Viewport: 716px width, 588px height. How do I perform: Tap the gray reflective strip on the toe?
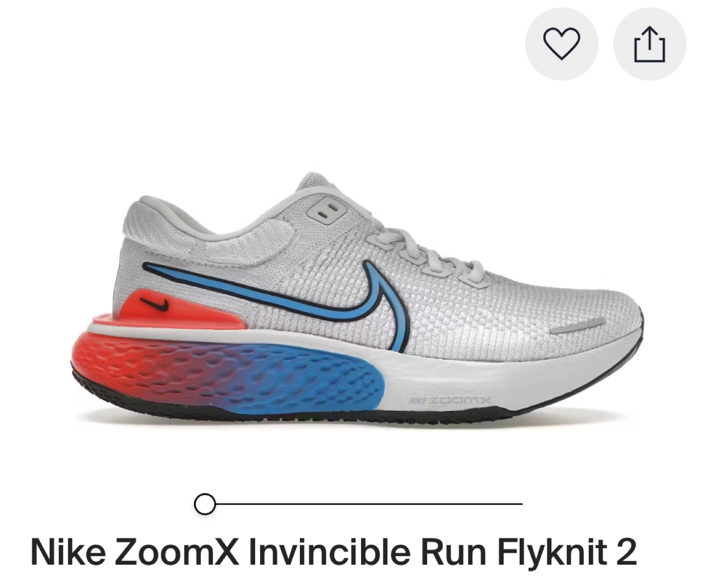point(577,326)
